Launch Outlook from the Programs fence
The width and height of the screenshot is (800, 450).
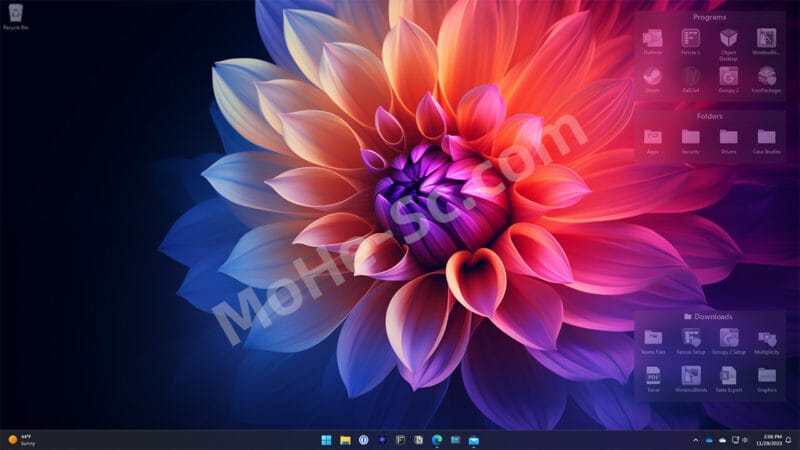[x=653, y=42]
